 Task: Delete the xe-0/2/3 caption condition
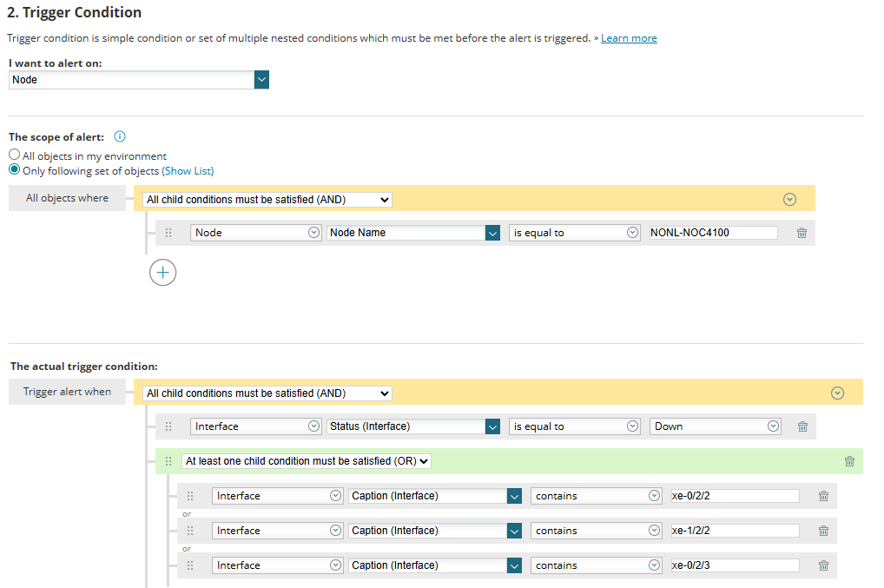click(x=824, y=565)
